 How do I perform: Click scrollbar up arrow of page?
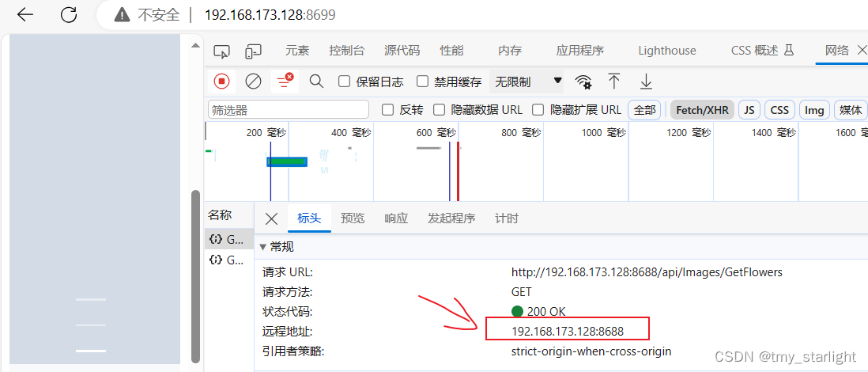pyautogui.click(x=194, y=47)
